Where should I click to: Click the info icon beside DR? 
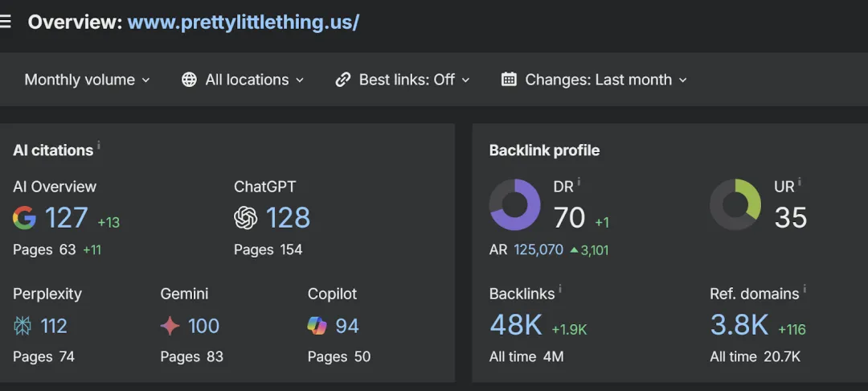(x=579, y=183)
